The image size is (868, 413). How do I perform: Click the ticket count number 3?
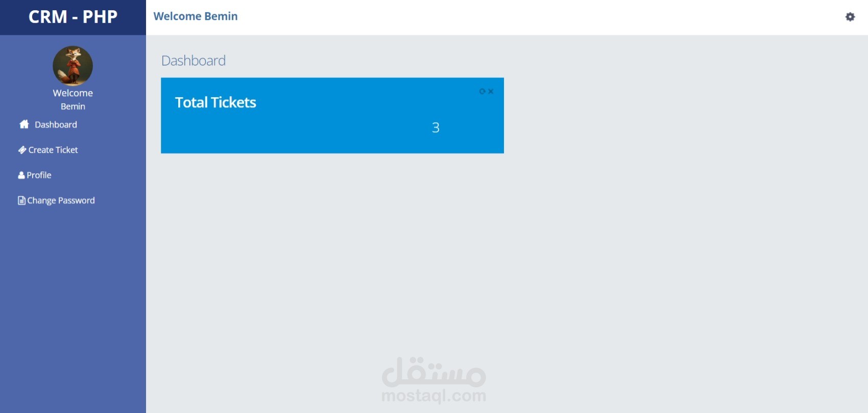click(x=436, y=127)
